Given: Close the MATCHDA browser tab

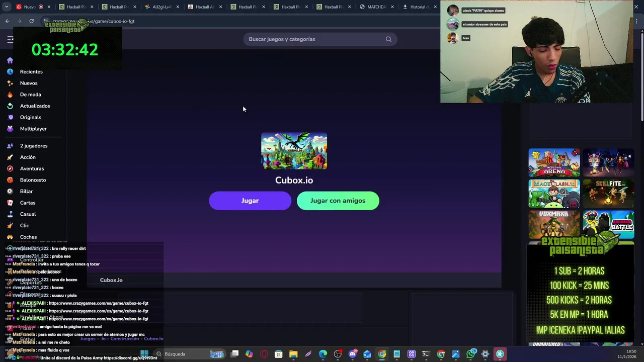Looking at the screenshot, I should point(392,7).
